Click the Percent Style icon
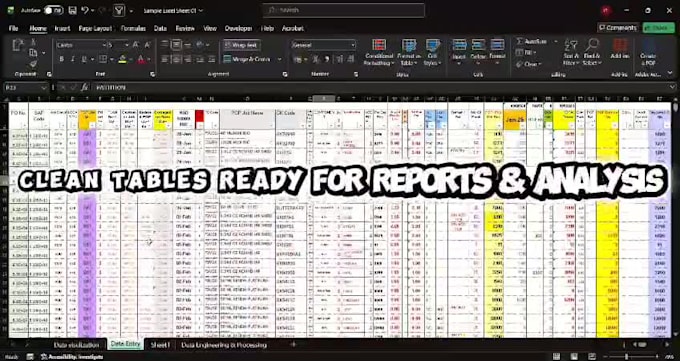680x361 pixels. coord(316,59)
